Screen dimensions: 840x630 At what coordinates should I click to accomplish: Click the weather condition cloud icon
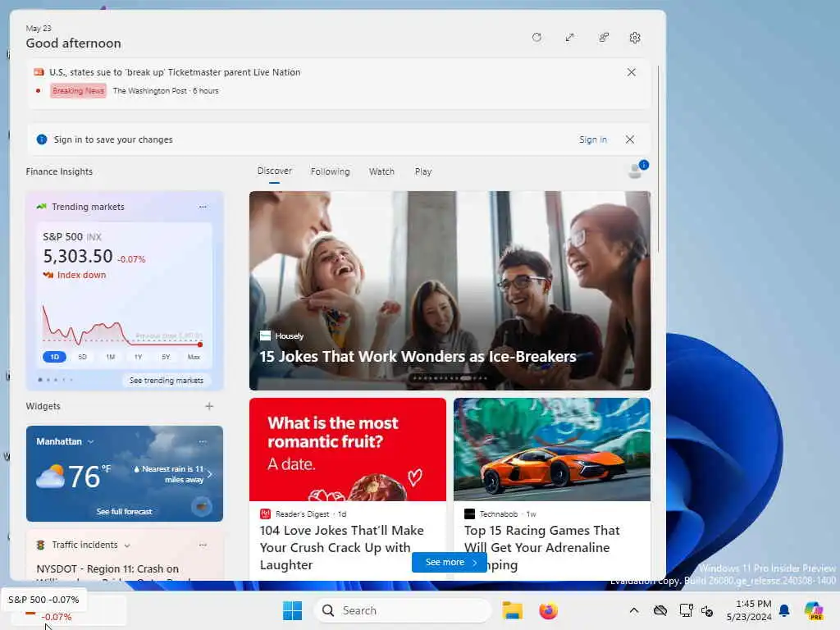pos(50,476)
